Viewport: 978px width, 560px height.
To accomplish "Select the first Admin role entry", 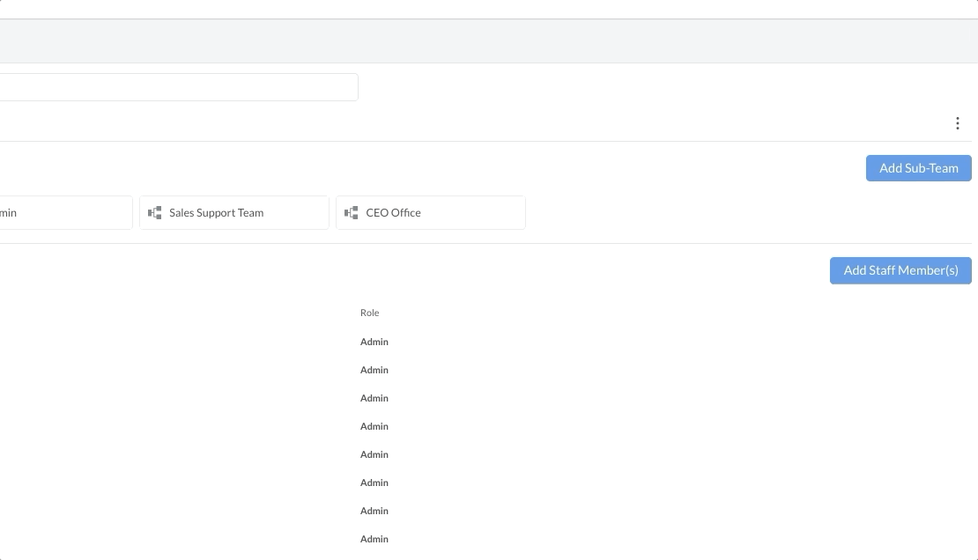I will [374, 342].
